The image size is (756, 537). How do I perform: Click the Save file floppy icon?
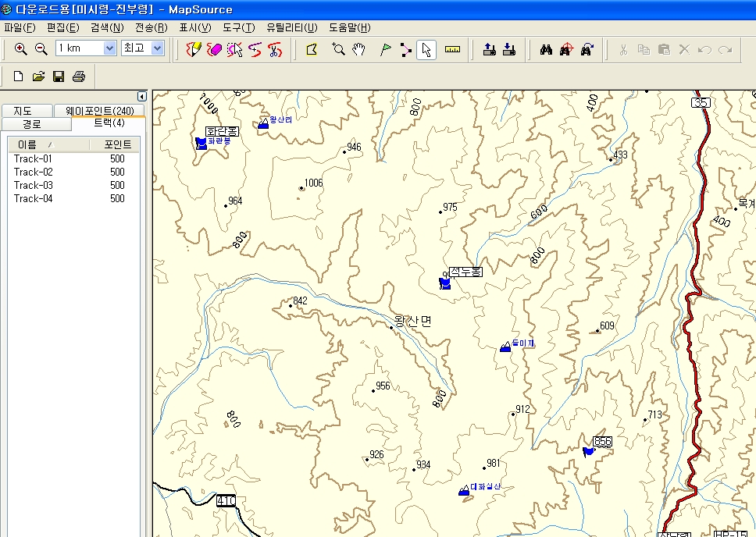(58, 76)
